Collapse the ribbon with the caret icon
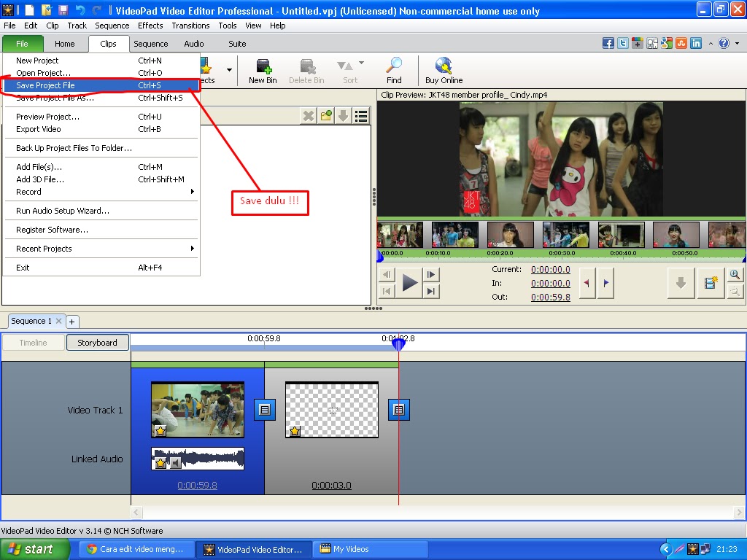 (711, 43)
